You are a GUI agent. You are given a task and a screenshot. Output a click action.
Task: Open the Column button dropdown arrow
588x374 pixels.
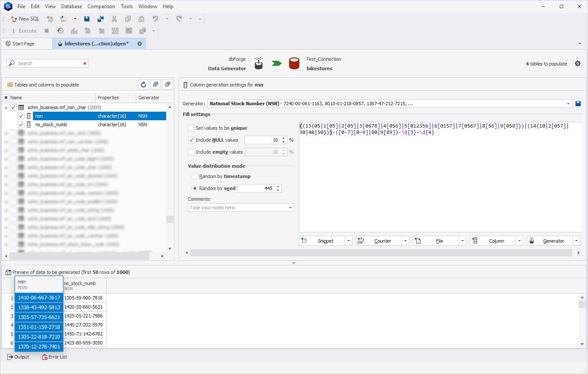pyautogui.click(x=519, y=241)
